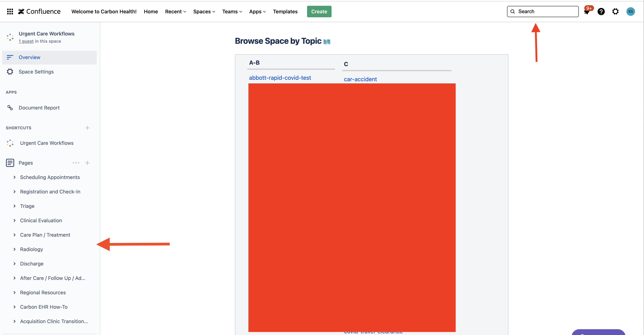The image size is (644, 335).
Task: Open the Pages more options ellipsis
Action: click(x=76, y=163)
